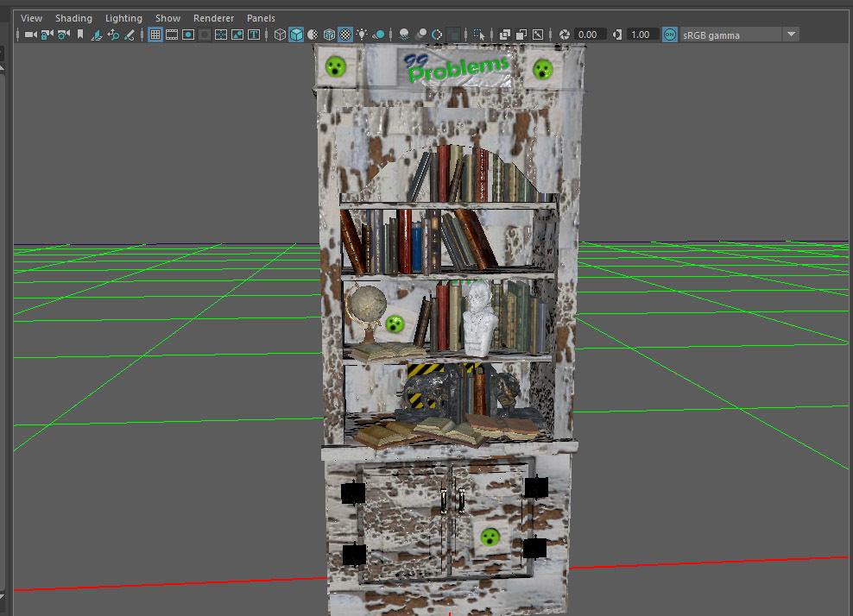This screenshot has width=853, height=616.
Task: Click Use Default Material icon
Action: click(x=313, y=35)
